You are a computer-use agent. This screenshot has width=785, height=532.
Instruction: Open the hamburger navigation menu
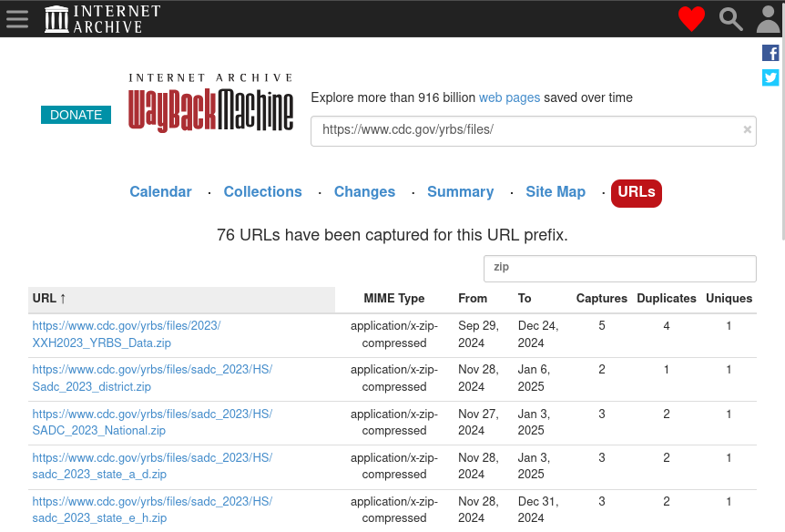[x=16, y=18]
